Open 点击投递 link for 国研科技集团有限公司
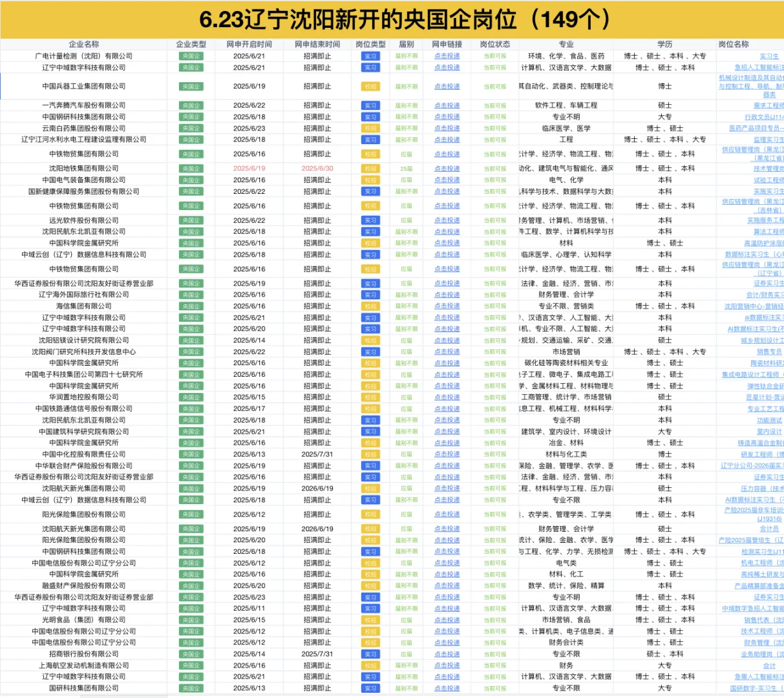The height and width of the screenshot is (698, 784). [x=447, y=688]
